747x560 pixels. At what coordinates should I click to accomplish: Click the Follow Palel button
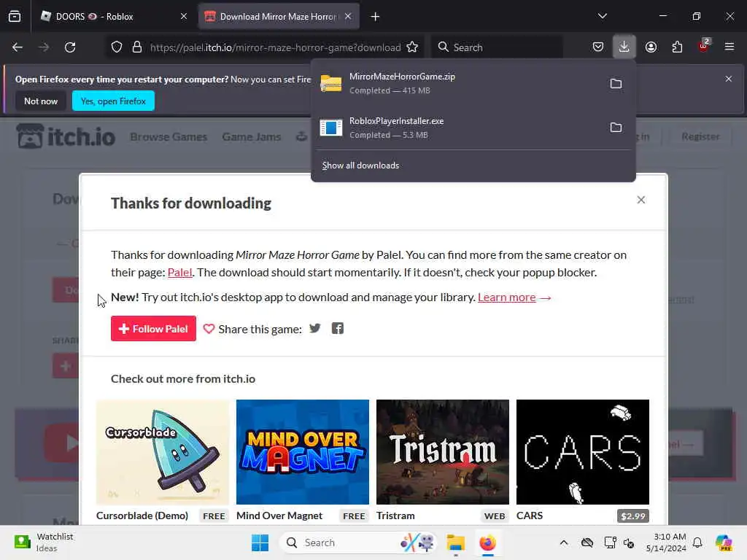tap(153, 329)
